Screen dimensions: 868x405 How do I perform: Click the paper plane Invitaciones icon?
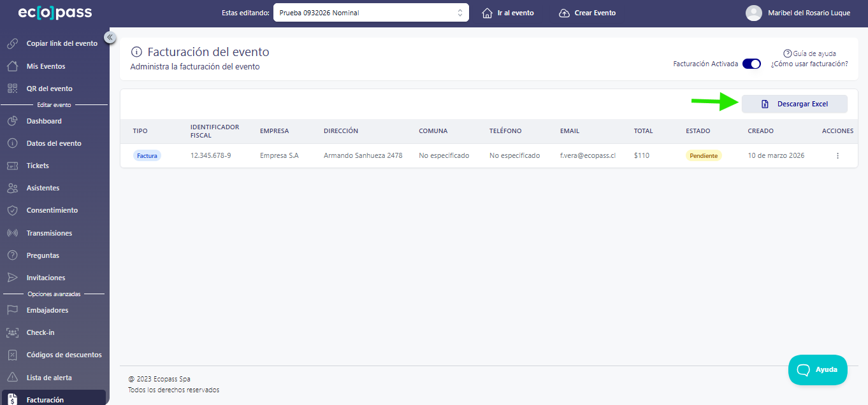(12, 278)
